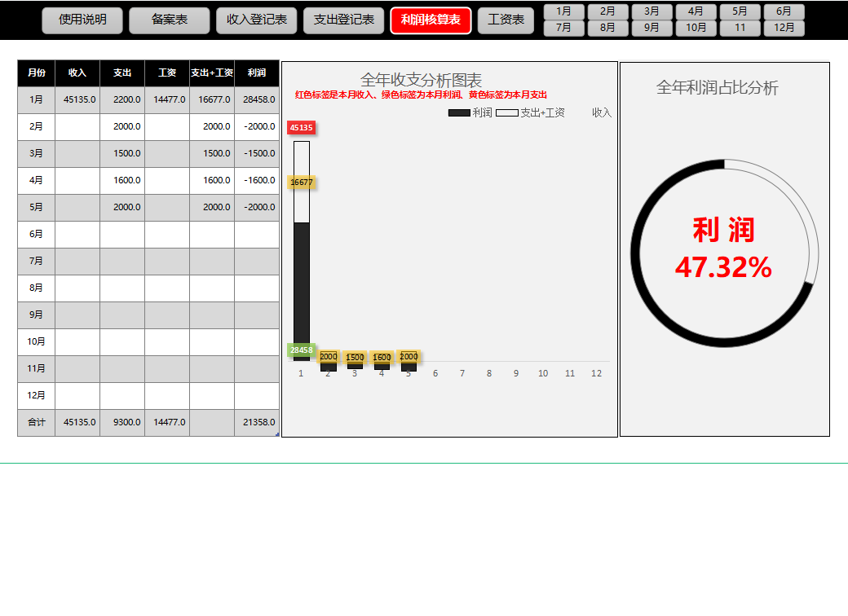848x616 pixels.
Task: Select the 月份 column header
Action: coord(36,73)
